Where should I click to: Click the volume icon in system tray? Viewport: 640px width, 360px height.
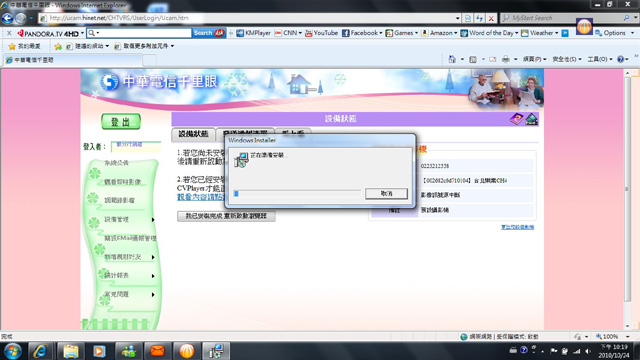click(x=587, y=351)
